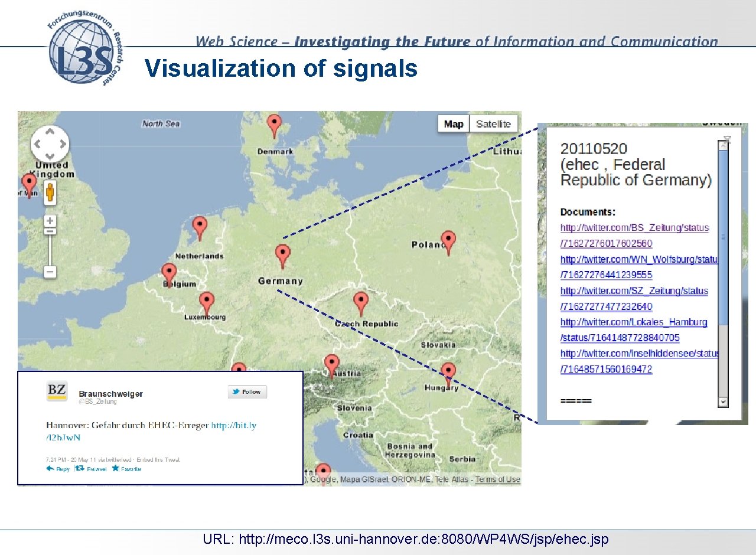This screenshot has width=756, height=555.
Task: Open the Lokales_Hamburg twitter status link
Action: pyautogui.click(x=634, y=329)
